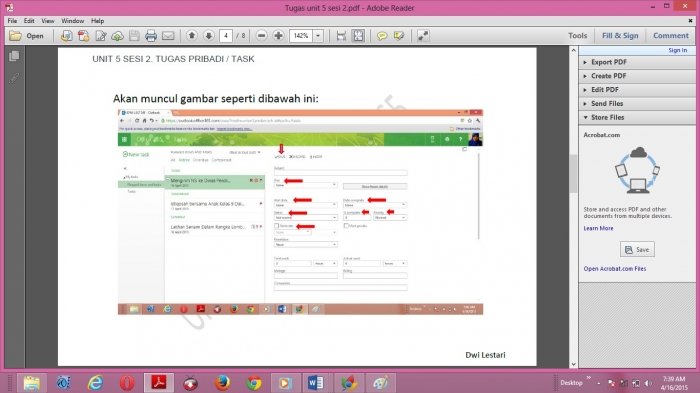Click the scroll up arrow of document
The height and width of the screenshot is (393, 700).
coord(574,50)
